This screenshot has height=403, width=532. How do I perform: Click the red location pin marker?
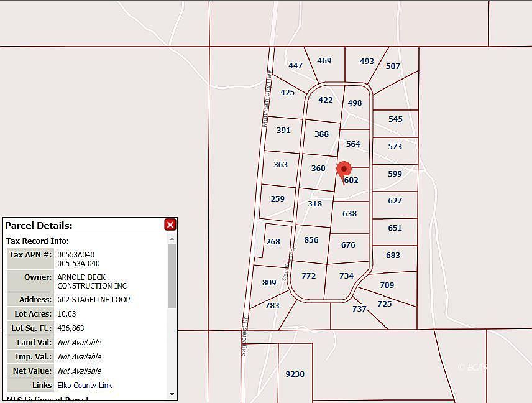coord(344,169)
